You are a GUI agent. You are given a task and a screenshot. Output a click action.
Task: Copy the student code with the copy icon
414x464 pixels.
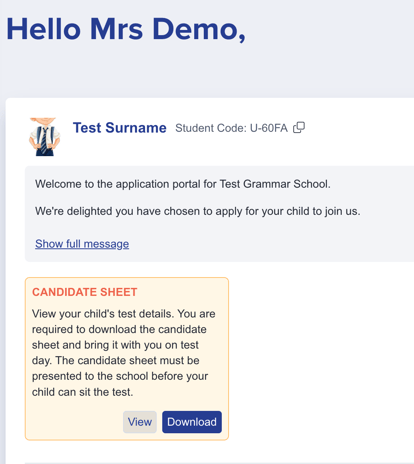299,127
